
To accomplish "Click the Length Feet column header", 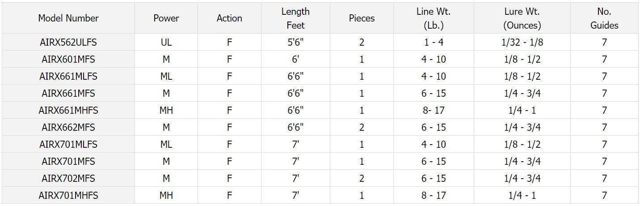I will pos(295,18).
